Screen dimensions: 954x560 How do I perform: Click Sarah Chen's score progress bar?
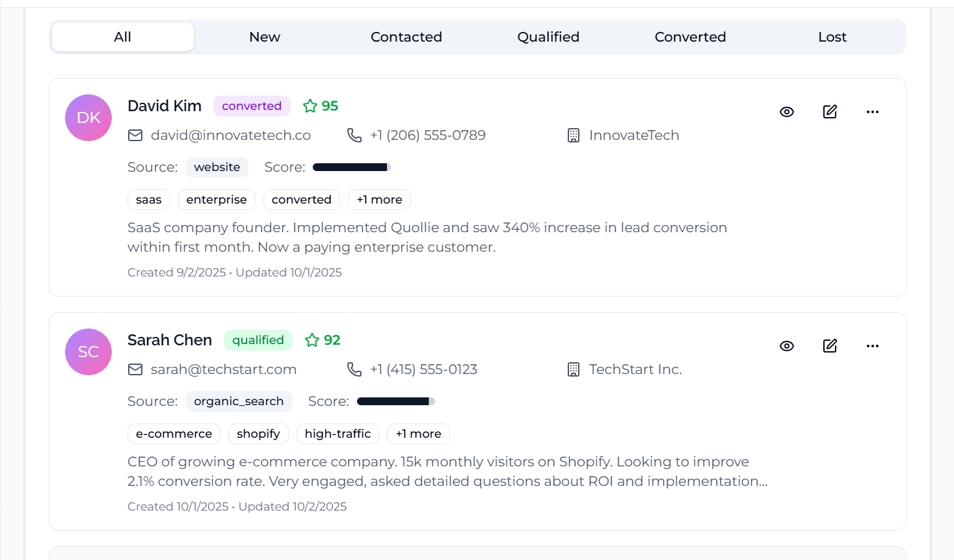[x=395, y=401]
